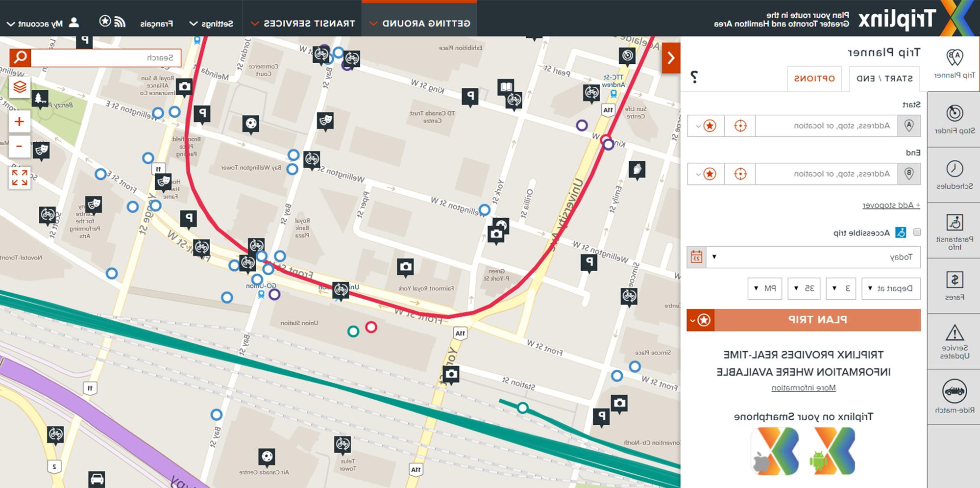Open End field favourites dropdown
Screen dimensions: 980x488
(x=706, y=174)
